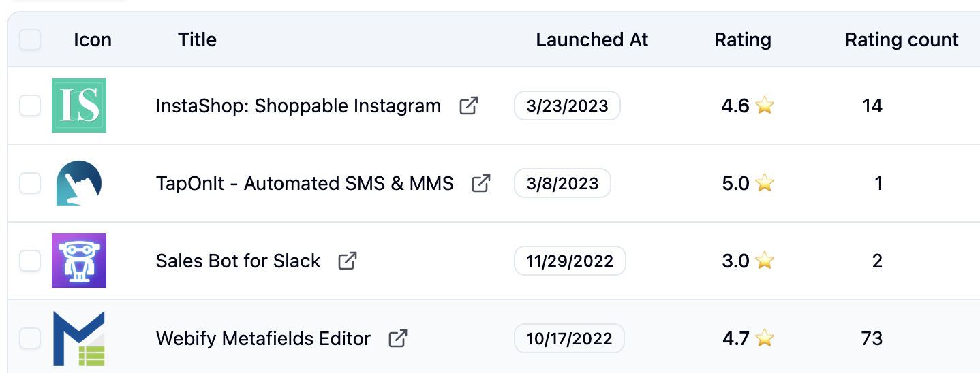This screenshot has width=980, height=373.
Task: Select the Sales Bot for Slack checkbox
Action: point(30,261)
